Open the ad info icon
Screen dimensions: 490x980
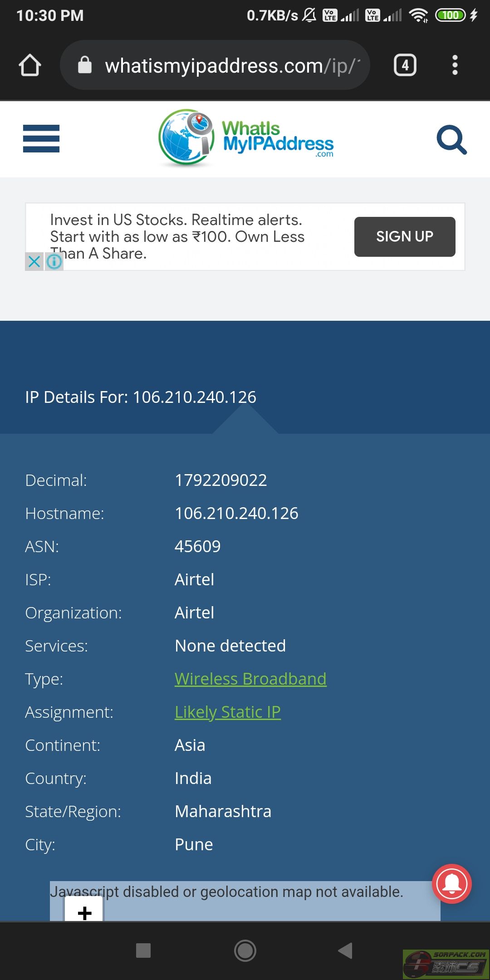click(x=54, y=261)
